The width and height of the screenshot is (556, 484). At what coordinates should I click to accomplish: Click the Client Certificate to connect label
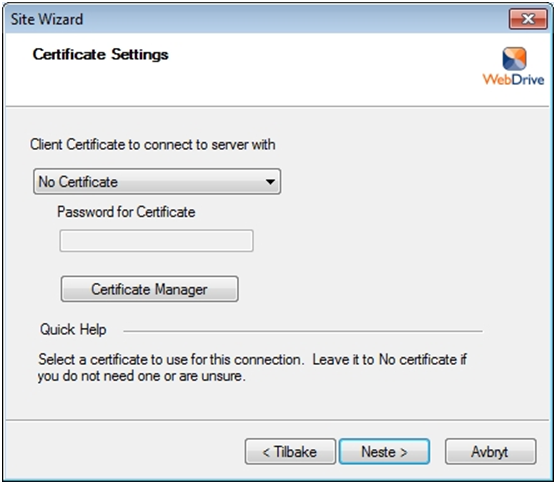coord(152,145)
